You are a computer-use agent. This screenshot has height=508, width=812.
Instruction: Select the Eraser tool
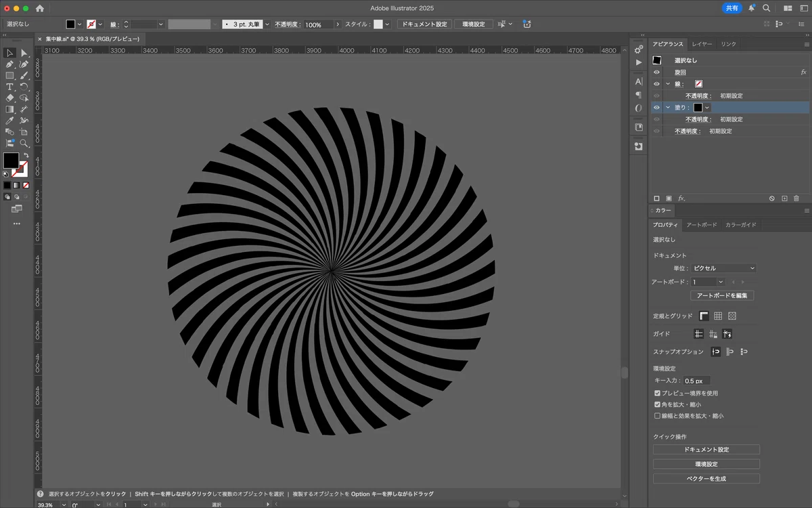[9, 98]
